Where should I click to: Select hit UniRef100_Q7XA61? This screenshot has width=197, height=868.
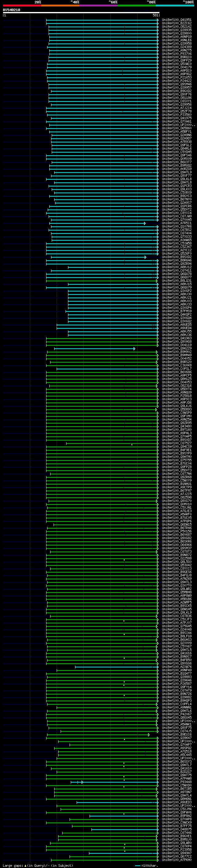pyautogui.click(x=176, y=122)
